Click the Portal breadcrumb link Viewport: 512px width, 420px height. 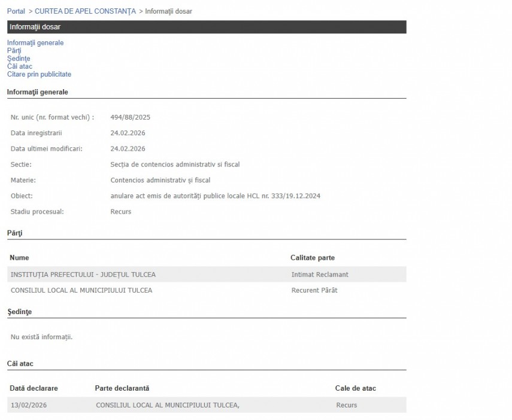[x=16, y=11]
